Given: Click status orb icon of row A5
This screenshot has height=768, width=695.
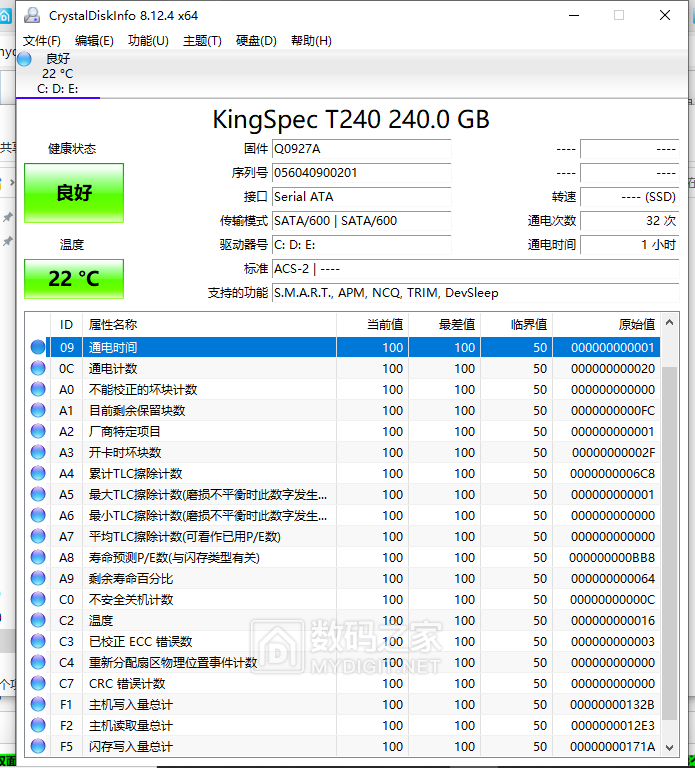Looking at the screenshot, I should coord(38,494).
